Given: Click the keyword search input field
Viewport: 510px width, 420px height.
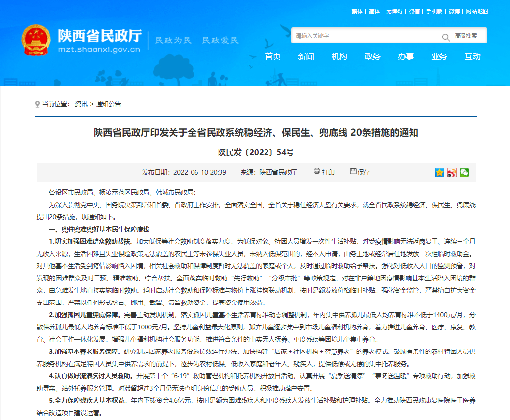Looking at the screenshot, I should click(x=365, y=36).
